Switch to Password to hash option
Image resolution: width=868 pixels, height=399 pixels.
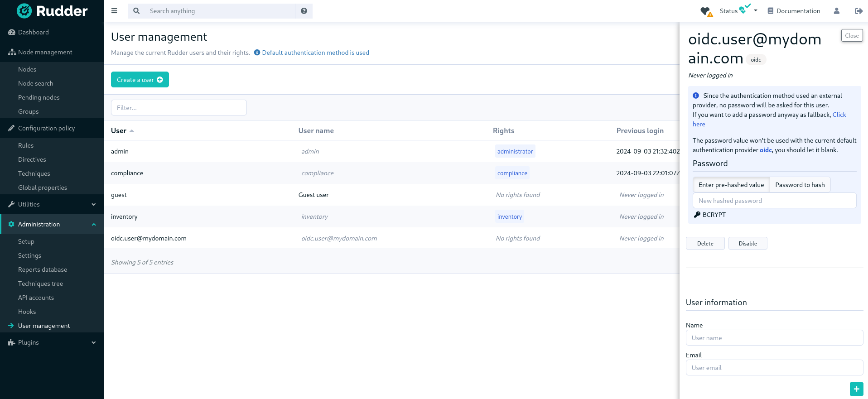(x=800, y=185)
